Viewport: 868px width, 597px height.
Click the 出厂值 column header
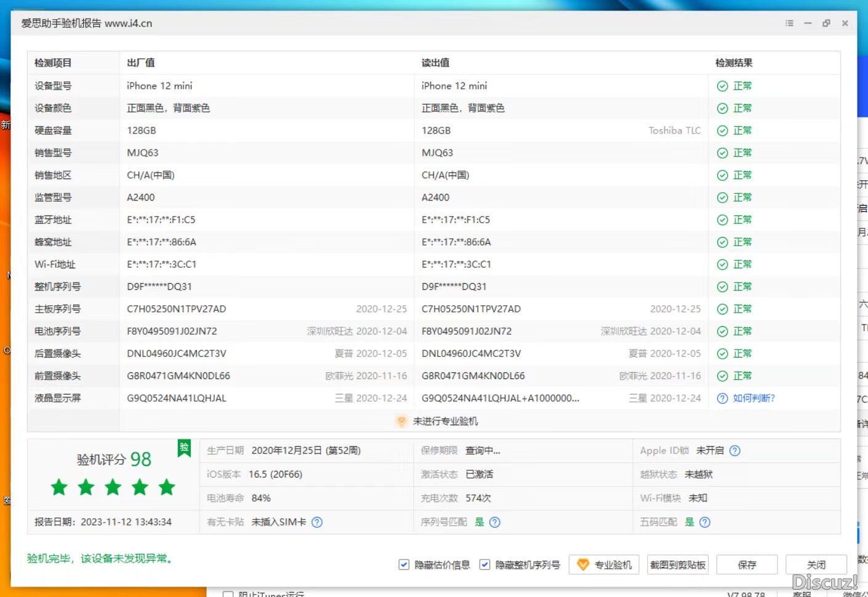coord(141,63)
